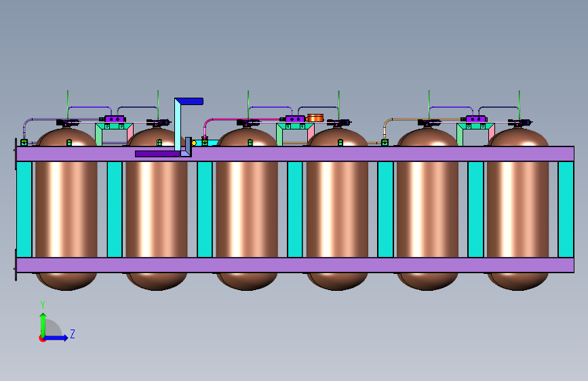Select the upper purple horizontal frame beam
This screenshot has width=588, height=381.
pos(295,154)
